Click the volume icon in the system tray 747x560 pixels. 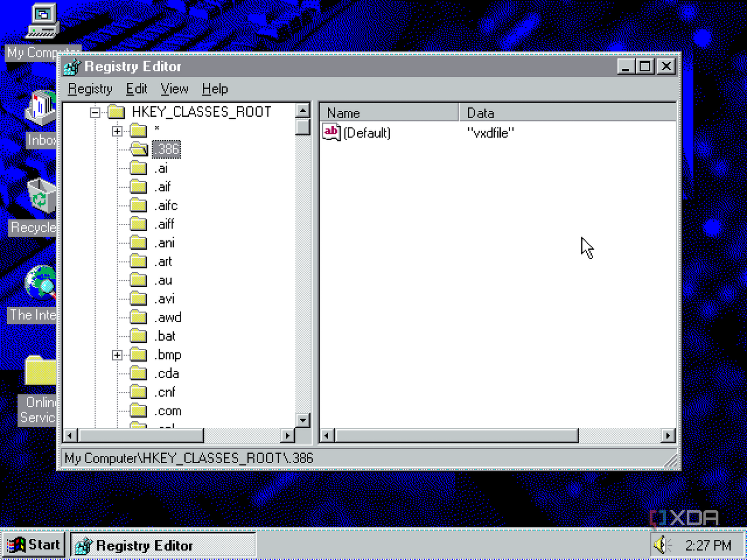(661, 545)
